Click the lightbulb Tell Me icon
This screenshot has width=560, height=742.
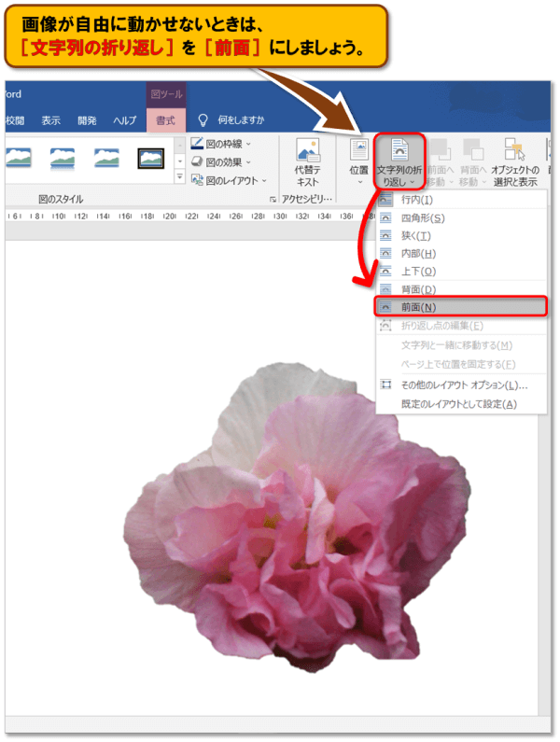pyautogui.click(x=203, y=120)
